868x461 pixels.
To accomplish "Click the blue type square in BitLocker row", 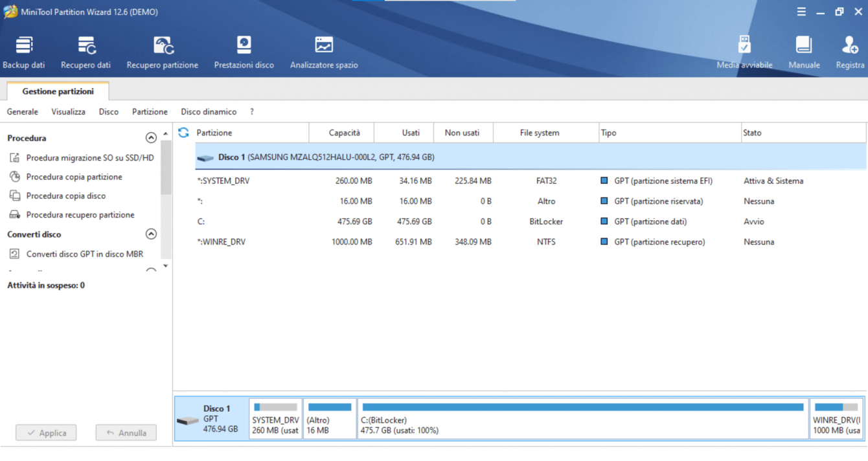I will [604, 221].
